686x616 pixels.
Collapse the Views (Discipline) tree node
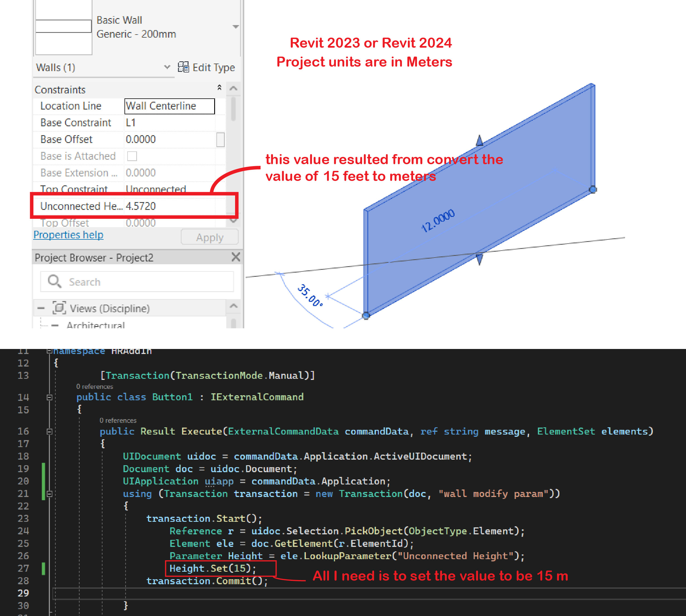[x=41, y=308]
